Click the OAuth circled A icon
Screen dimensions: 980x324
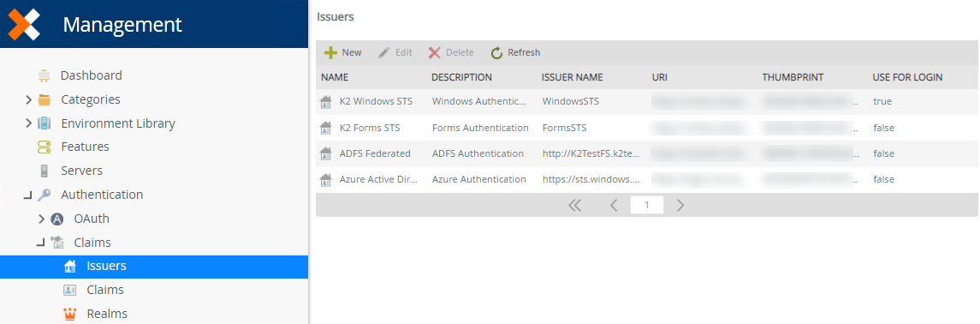pyautogui.click(x=56, y=219)
